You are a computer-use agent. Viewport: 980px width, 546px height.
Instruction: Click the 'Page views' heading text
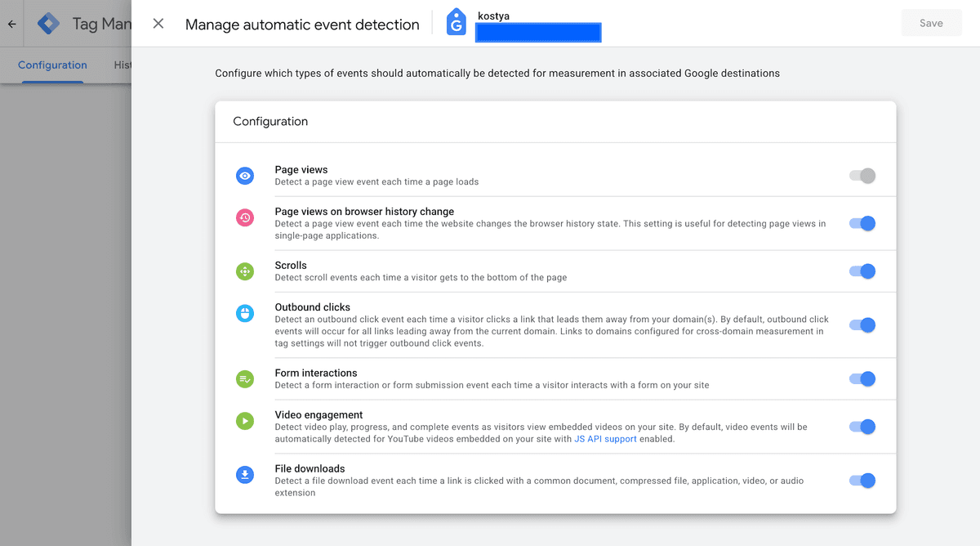(301, 170)
